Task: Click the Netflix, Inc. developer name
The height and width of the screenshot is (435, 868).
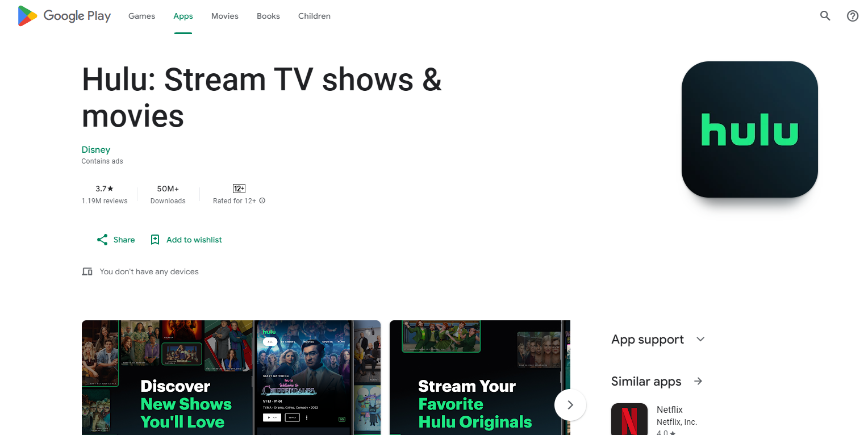Action: pyautogui.click(x=677, y=422)
